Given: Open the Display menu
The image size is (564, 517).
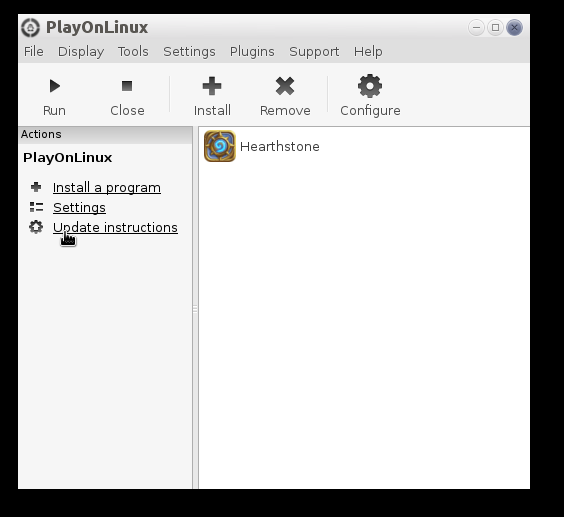Looking at the screenshot, I should (x=81, y=52).
